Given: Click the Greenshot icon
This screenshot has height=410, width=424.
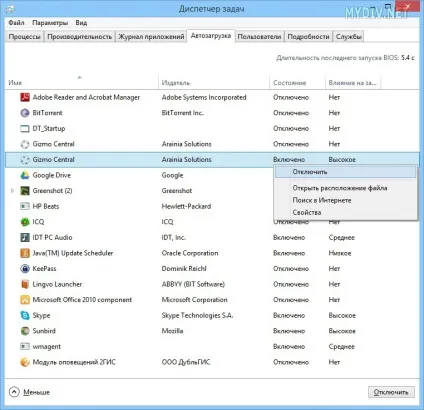Looking at the screenshot, I should point(25,191).
